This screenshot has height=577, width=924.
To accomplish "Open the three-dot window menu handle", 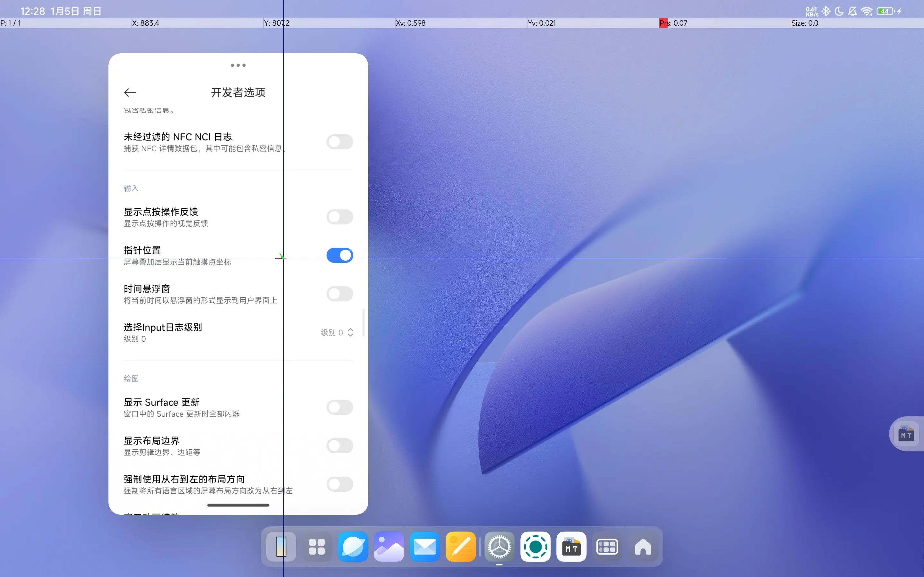I will pos(238,65).
